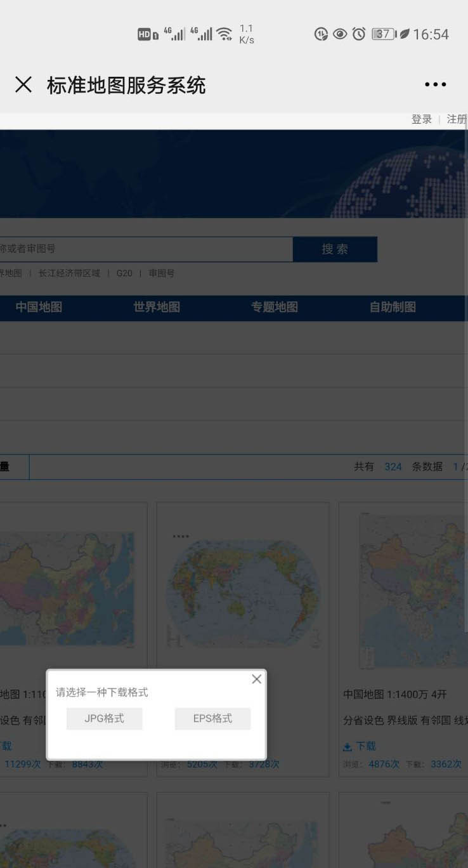The height and width of the screenshot is (868, 468).
Task: Select the 长江经济带区域 quick keyword
Action: coord(69,273)
